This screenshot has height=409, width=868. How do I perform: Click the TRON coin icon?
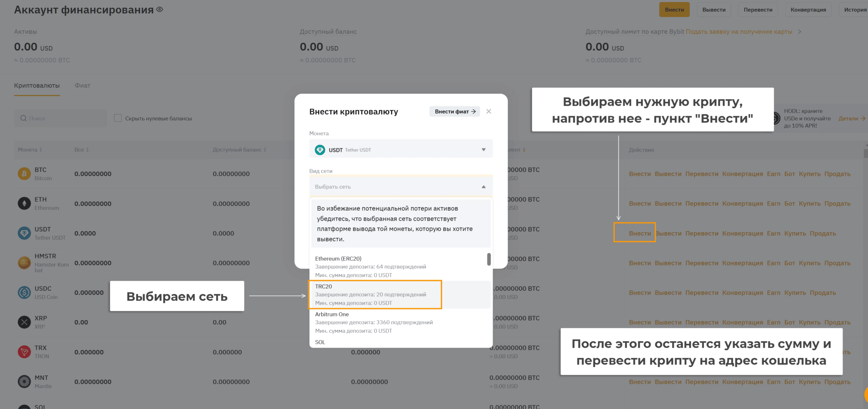coord(24,352)
